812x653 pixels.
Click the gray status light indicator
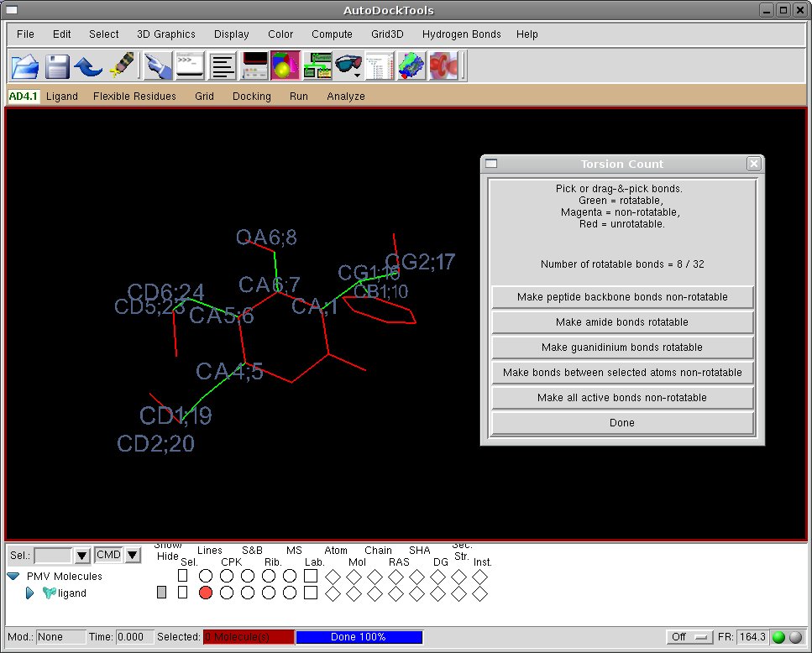click(x=796, y=637)
